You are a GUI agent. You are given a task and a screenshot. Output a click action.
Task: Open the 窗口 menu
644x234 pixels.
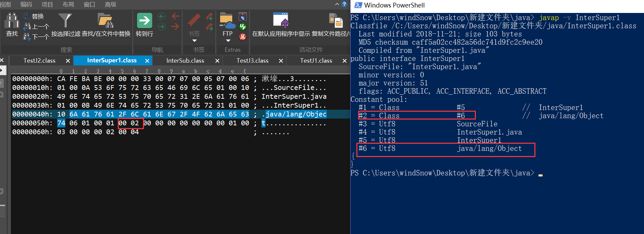pyautogui.click(x=89, y=4)
